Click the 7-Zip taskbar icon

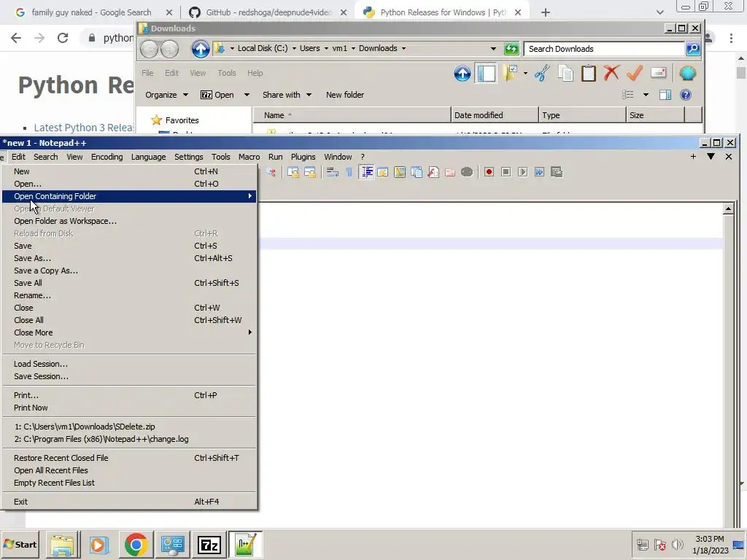pos(209,545)
